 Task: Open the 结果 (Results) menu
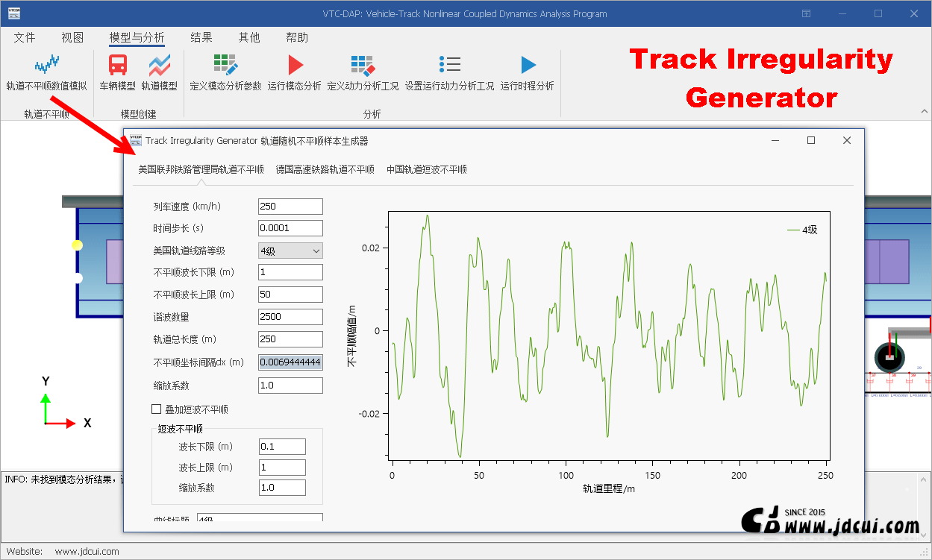pyautogui.click(x=201, y=38)
